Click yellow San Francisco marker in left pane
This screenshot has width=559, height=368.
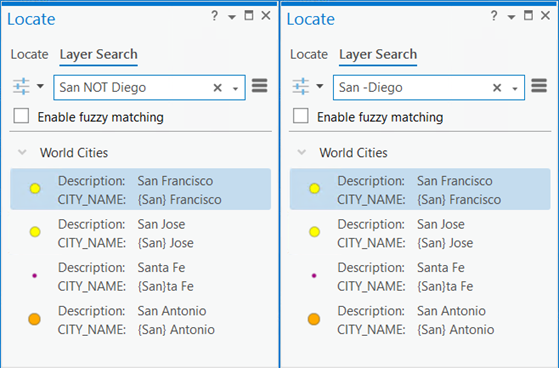(x=35, y=188)
